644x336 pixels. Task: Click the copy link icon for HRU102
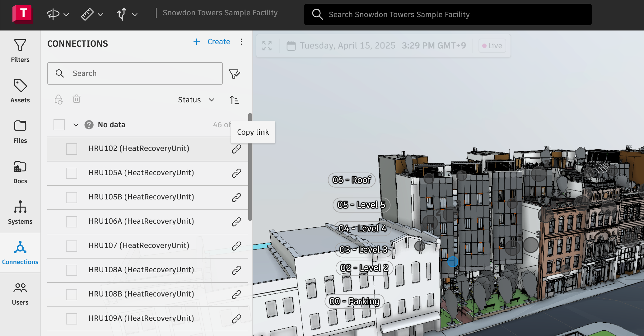(236, 149)
